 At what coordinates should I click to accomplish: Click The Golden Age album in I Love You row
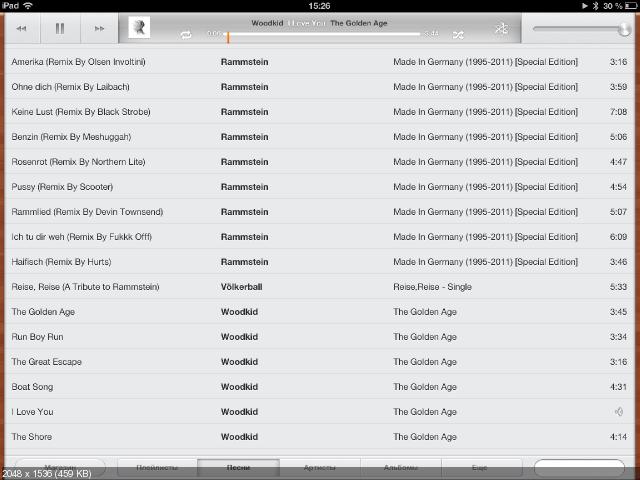click(425, 412)
